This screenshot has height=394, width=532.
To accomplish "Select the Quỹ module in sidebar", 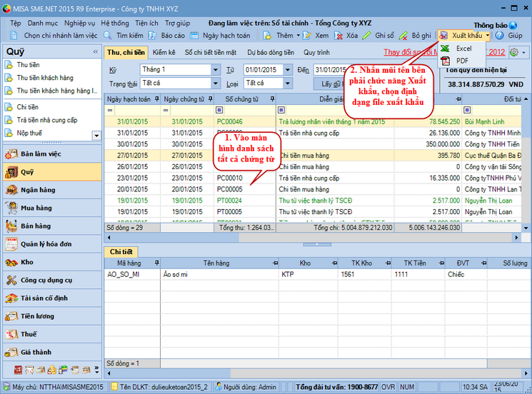I will (52, 172).
